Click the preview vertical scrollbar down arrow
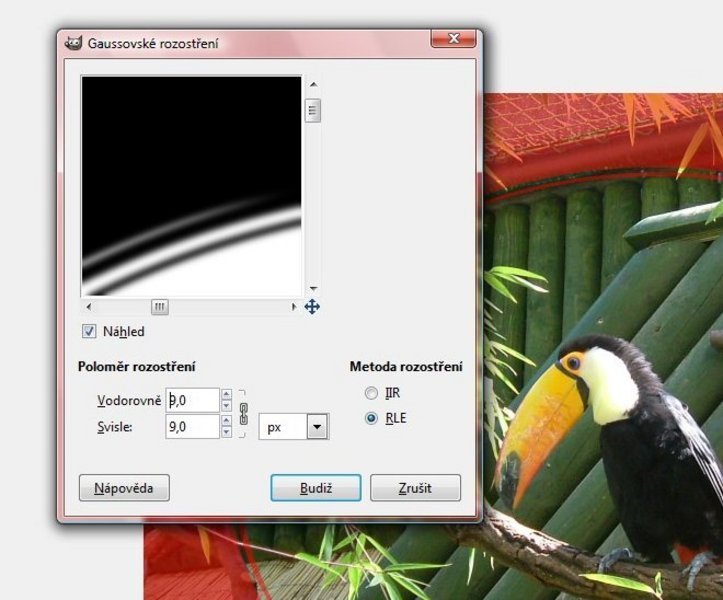The width and height of the screenshot is (723, 600). point(314,288)
